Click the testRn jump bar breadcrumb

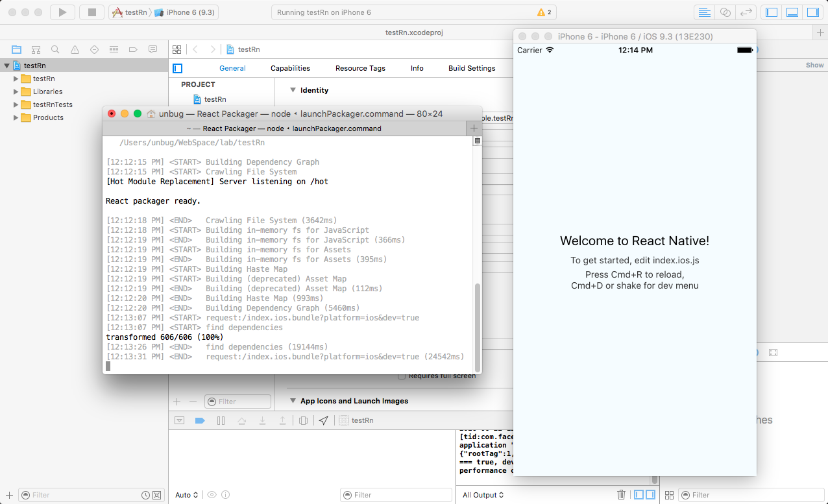click(243, 49)
